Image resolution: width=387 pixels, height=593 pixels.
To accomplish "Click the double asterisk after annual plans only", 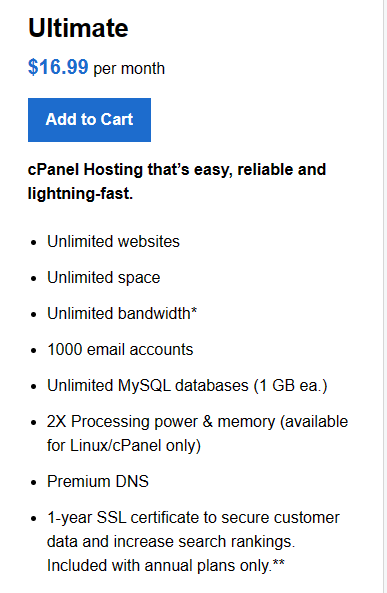I will coord(278,563).
